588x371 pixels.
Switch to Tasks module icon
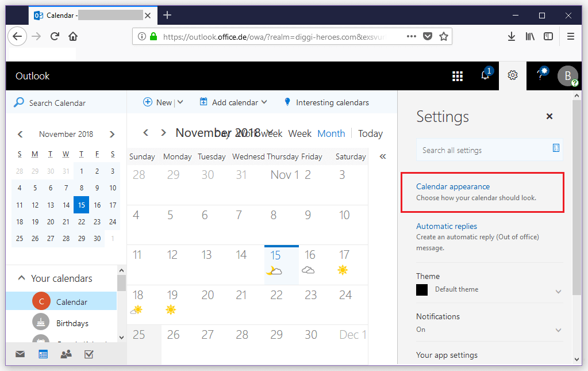(x=89, y=354)
